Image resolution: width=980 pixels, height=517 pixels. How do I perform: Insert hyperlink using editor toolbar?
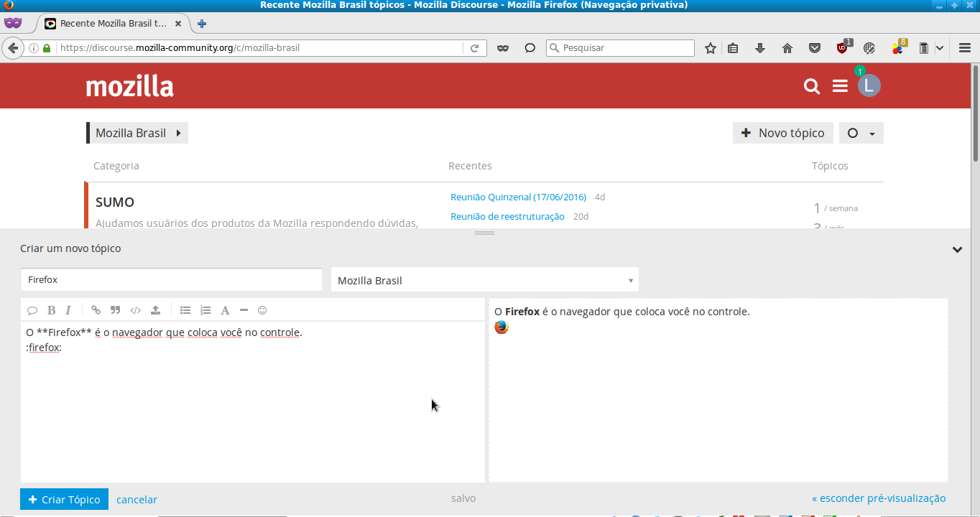coord(96,310)
